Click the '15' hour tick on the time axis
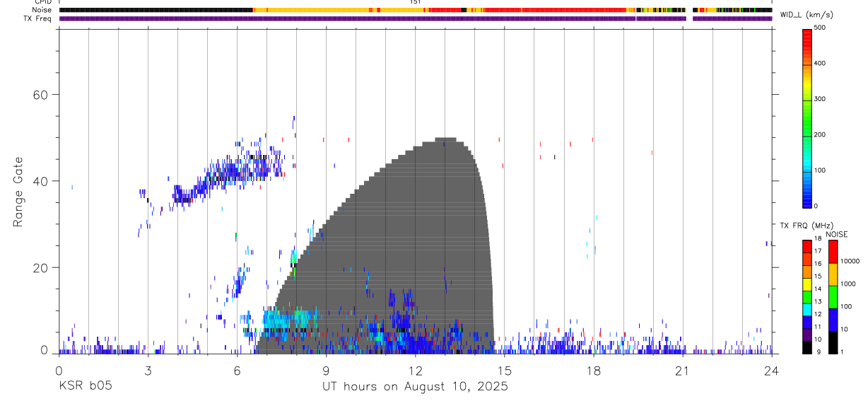This screenshot has height=401, width=868. click(504, 370)
